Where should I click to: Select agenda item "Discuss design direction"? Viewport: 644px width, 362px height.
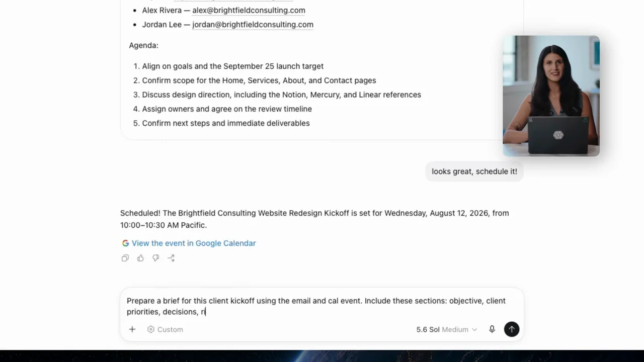click(281, 95)
